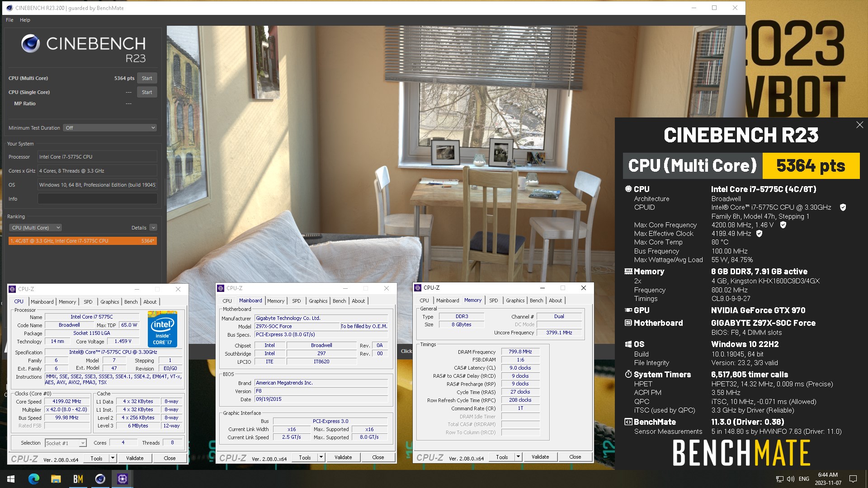868x488 pixels.
Task: Click Tools button in left CPU-Z window
Action: (x=96, y=459)
